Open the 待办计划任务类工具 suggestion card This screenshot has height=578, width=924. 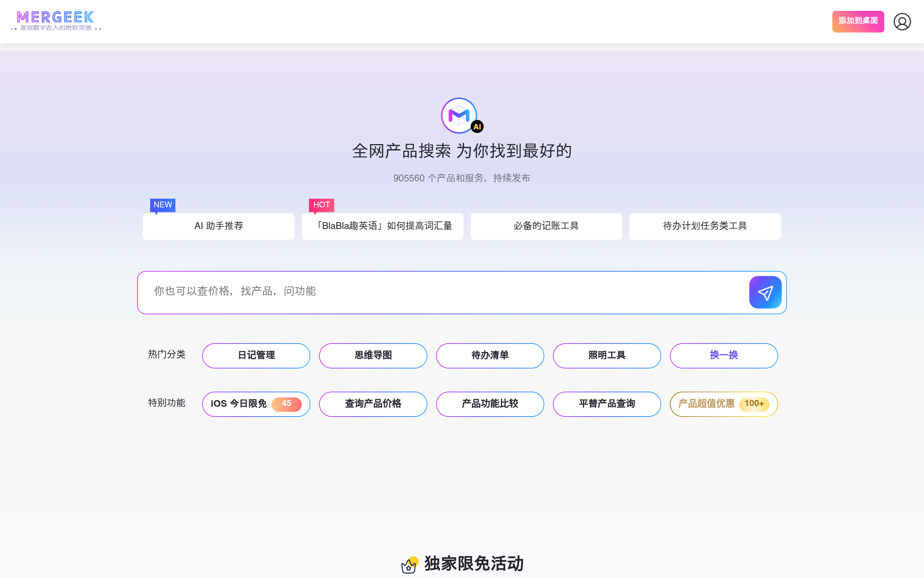pyautogui.click(x=705, y=226)
